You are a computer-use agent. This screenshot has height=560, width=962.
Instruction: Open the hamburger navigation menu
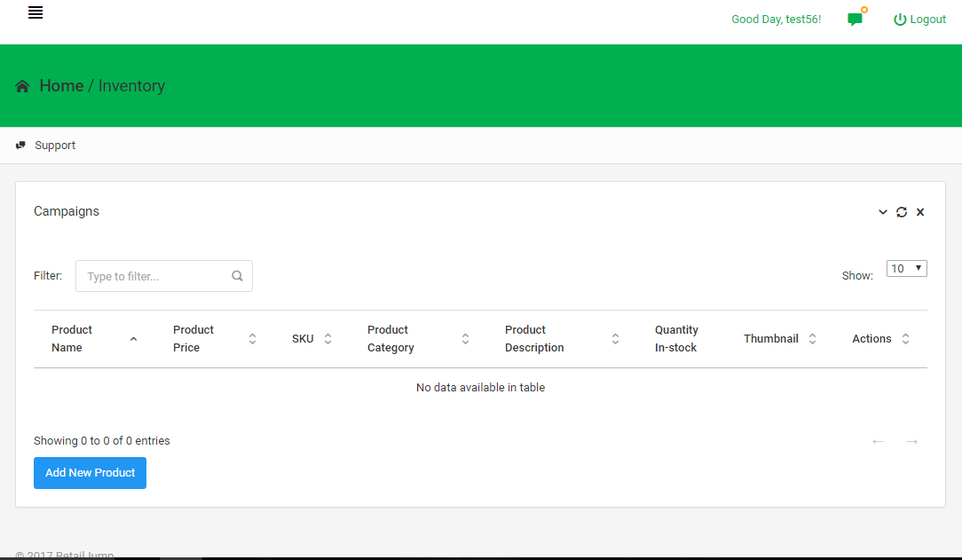(x=35, y=13)
